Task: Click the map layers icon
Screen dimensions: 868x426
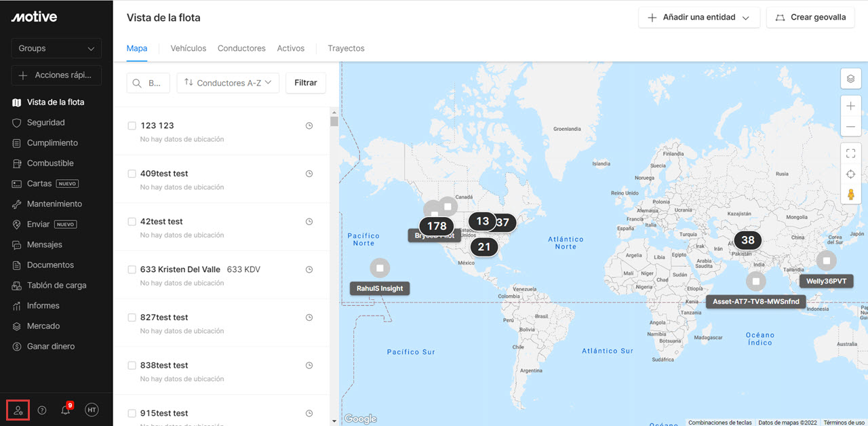Action: [850, 79]
